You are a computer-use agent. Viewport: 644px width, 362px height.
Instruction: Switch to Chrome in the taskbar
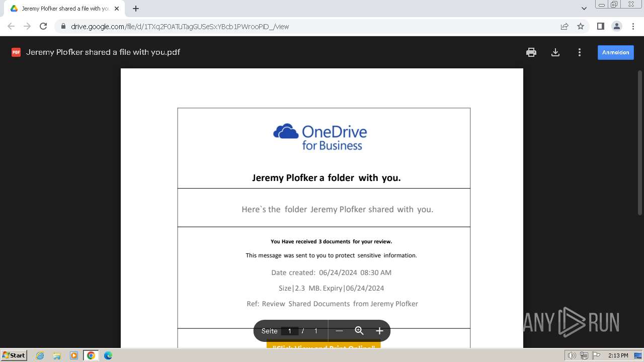coord(91,355)
